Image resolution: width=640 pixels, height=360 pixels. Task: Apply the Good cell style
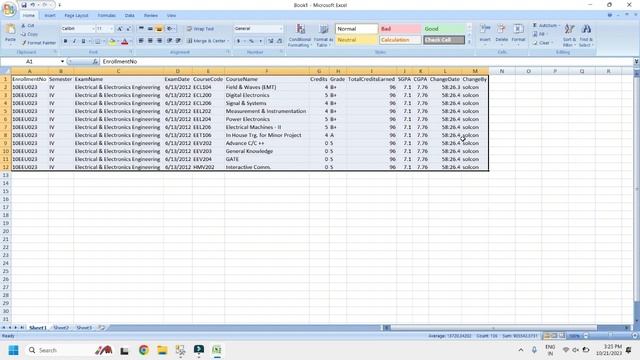(x=444, y=29)
